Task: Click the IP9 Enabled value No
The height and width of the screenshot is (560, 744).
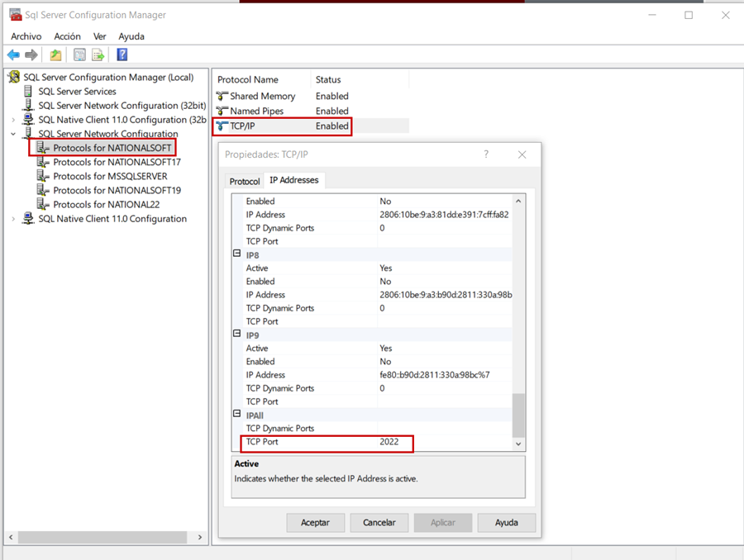Action: [x=385, y=362]
